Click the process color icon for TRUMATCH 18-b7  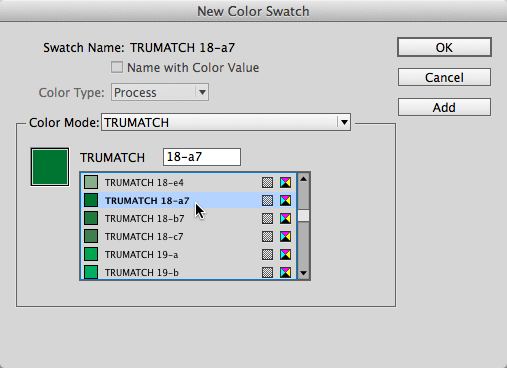pos(267,218)
